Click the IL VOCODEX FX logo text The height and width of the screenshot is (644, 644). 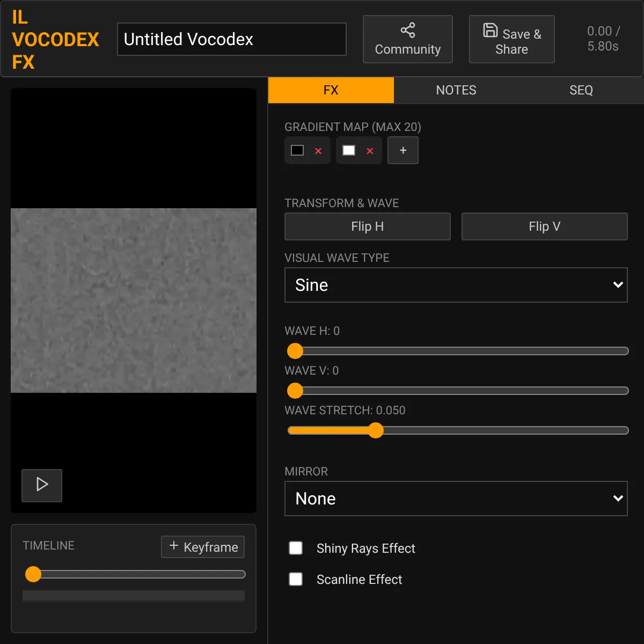[55, 40]
